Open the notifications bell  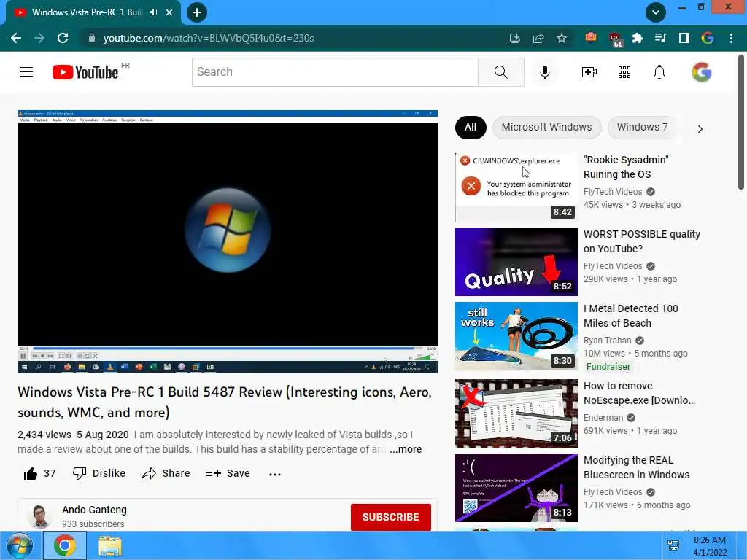click(x=659, y=72)
